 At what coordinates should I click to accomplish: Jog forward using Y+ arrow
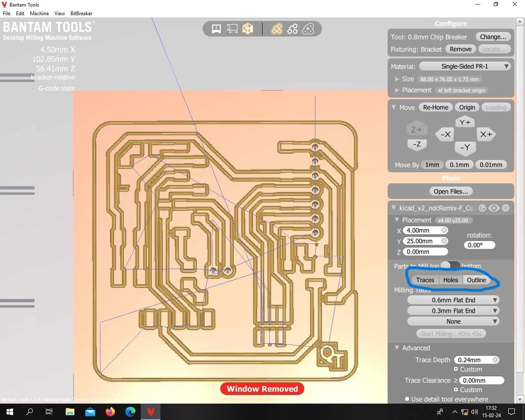point(465,122)
